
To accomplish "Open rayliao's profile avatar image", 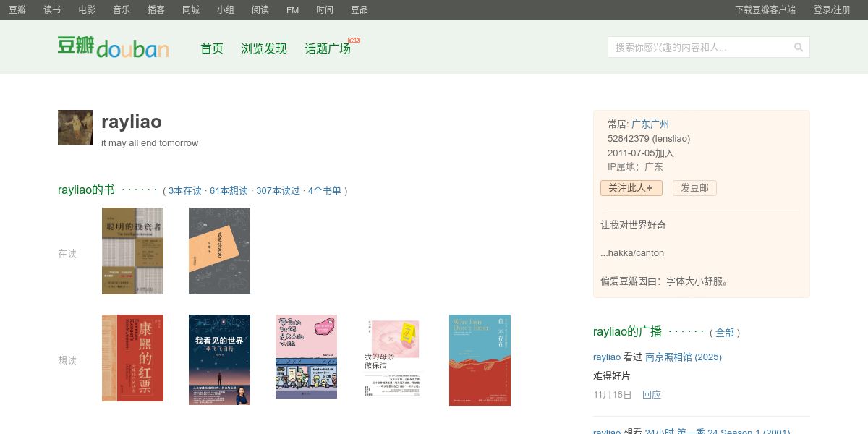I will (75, 127).
